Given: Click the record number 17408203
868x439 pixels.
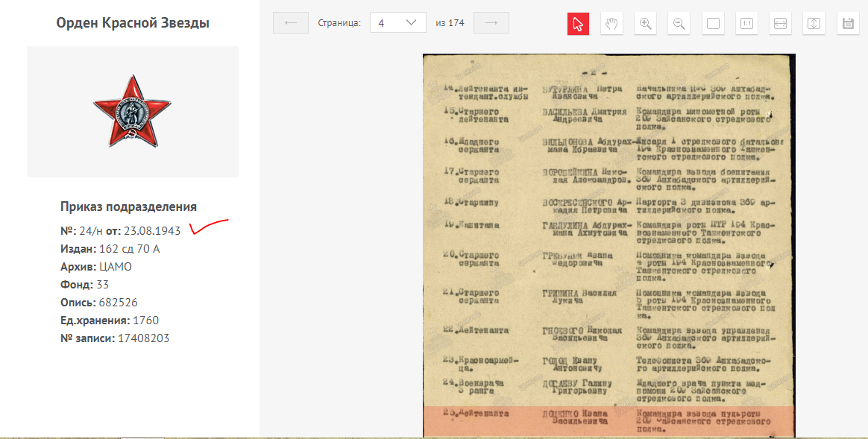Looking at the screenshot, I should click(145, 338).
